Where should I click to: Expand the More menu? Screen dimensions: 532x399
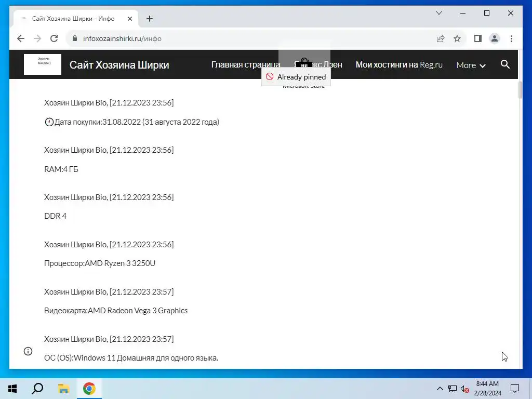pyautogui.click(x=471, y=65)
